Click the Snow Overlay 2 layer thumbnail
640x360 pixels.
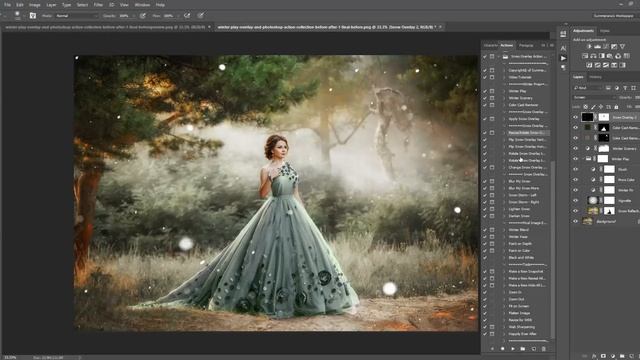(x=587, y=117)
